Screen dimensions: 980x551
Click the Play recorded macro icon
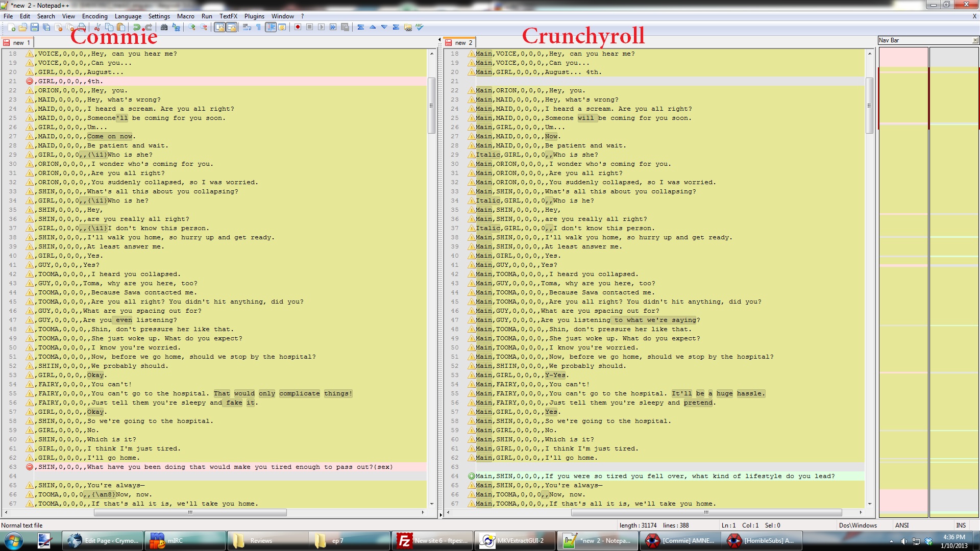pos(321,27)
